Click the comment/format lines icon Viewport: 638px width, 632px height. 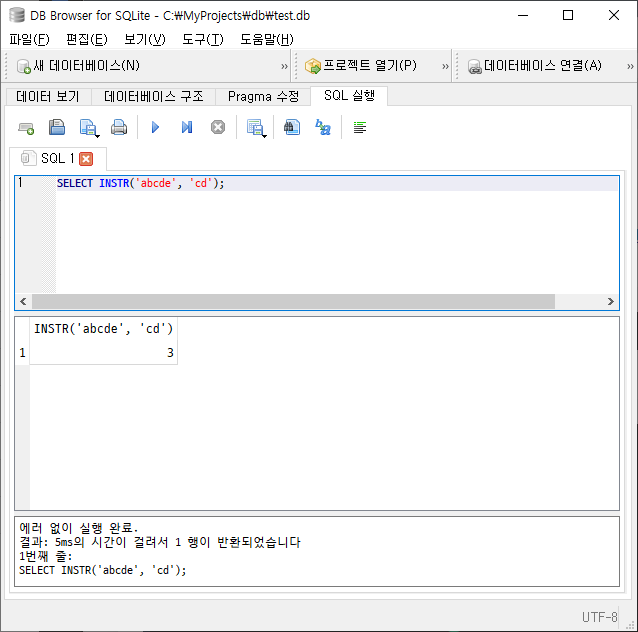[x=360, y=127]
